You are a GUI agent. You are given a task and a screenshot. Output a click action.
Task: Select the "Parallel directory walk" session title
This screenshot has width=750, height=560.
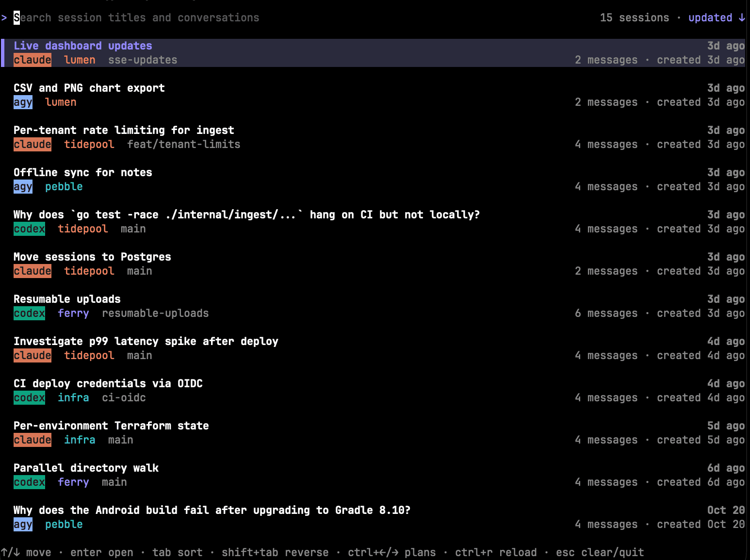click(x=86, y=468)
